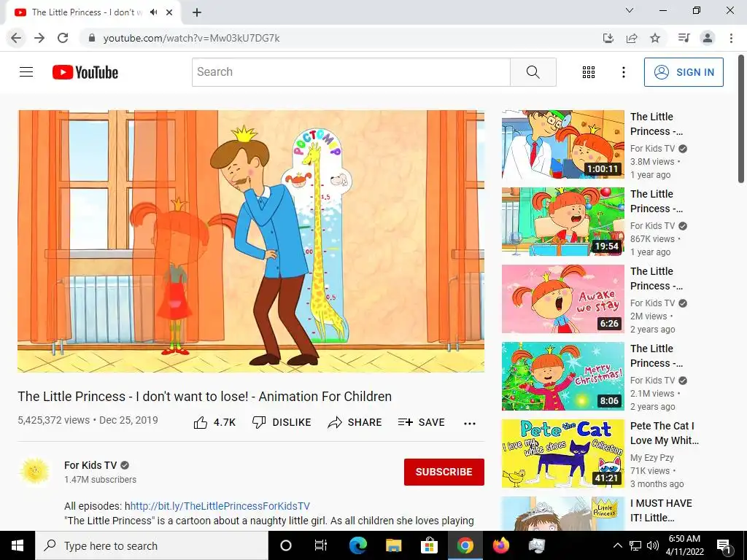This screenshot has height=560, width=747.
Task: View site info via lock icon
Action: click(92, 38)
